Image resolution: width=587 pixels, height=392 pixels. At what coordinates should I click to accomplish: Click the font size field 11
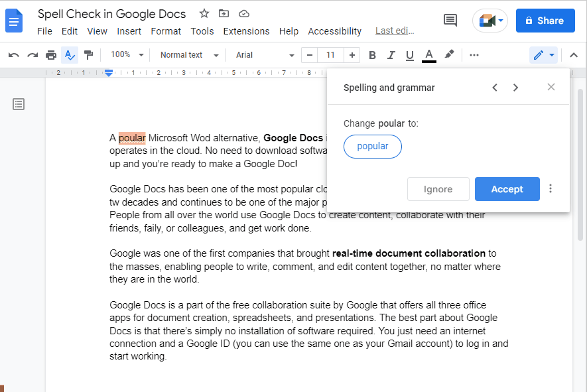tap(330, 56)
